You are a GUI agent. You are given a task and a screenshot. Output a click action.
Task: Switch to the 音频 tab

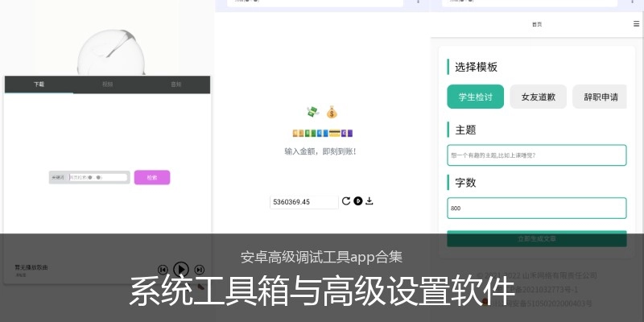click(x=175, y=85)
